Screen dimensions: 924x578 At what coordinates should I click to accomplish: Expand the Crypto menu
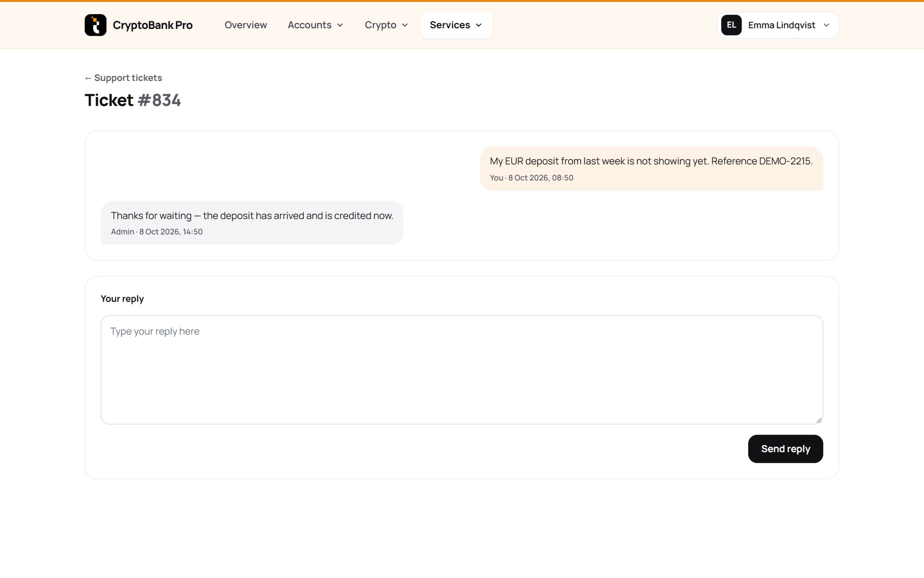point(387,25)
